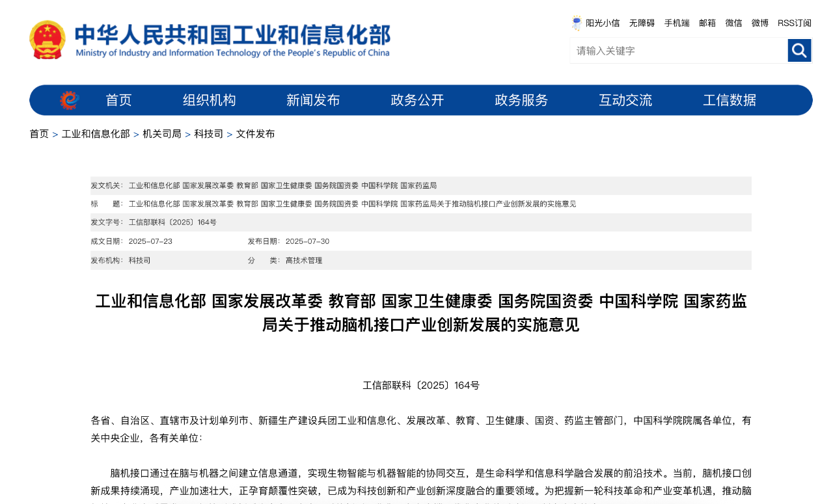Image resolution: width=833 pixels, height=504 pixels.
Task: Click the 手机端 mobile link
Action: click(677, 23)
